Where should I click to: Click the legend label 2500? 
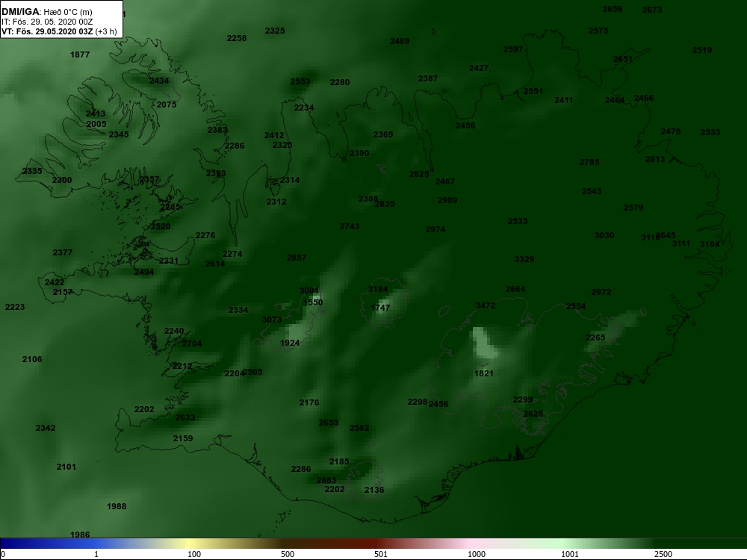pos(663,554)
